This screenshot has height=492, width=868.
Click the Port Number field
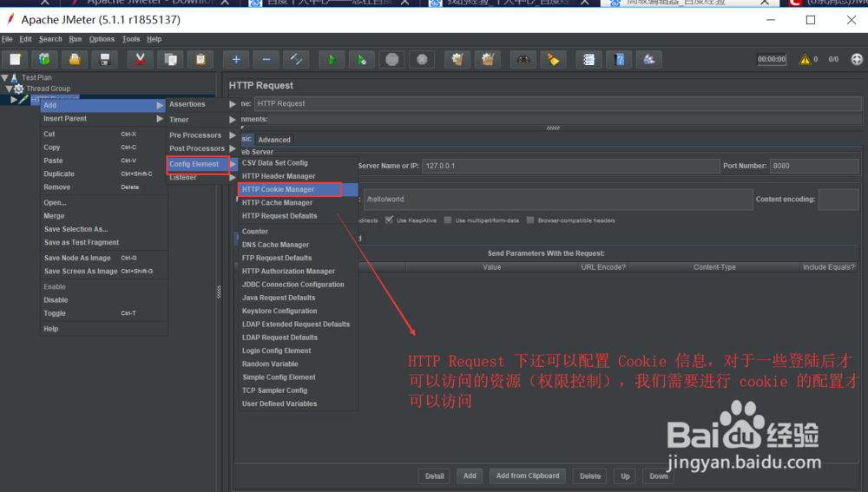pyautogui.click(x=814, y=166)
